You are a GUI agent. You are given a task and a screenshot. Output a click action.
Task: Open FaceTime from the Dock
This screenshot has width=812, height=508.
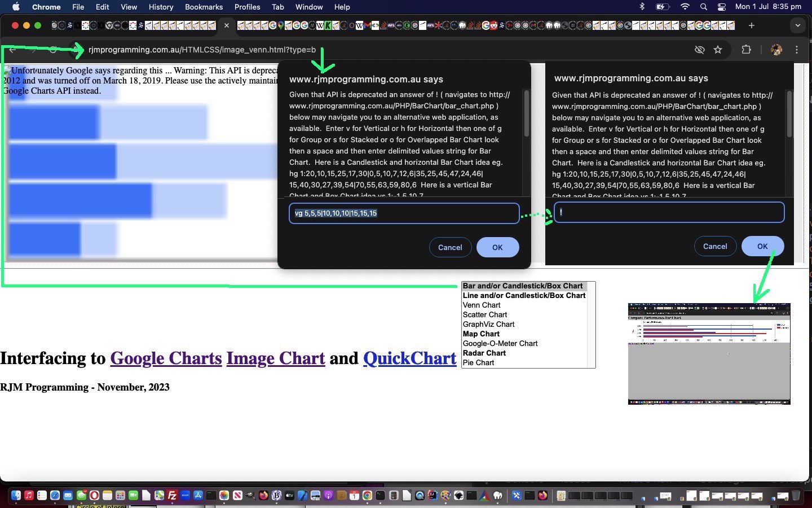pos(133,496)
